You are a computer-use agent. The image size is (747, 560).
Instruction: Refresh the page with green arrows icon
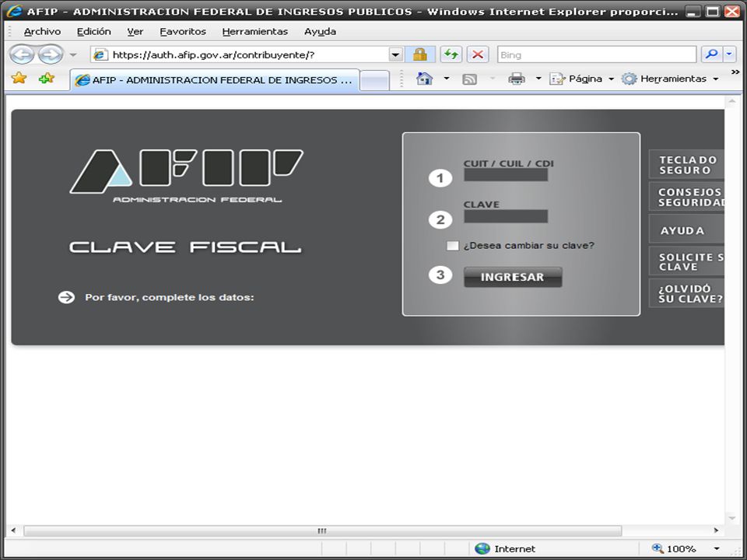point(451,54)
